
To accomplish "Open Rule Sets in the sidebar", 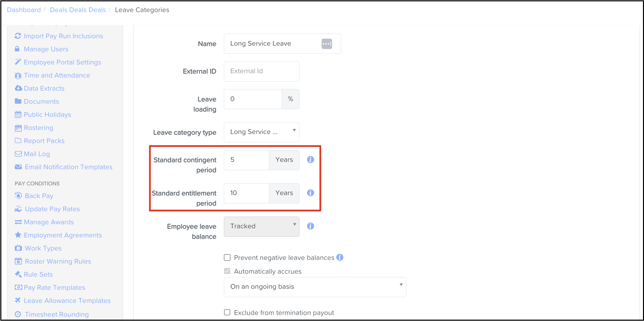I will [38, 275].
